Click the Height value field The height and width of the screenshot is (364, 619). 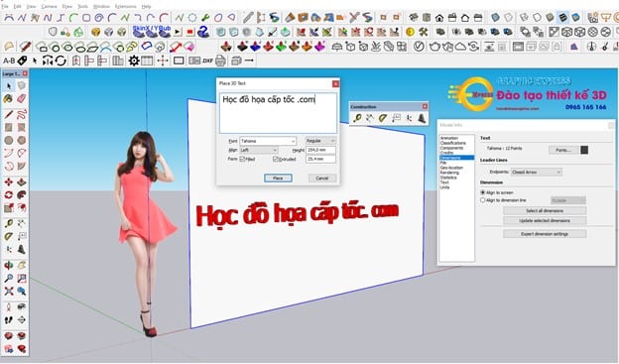[x=321, y=150]
